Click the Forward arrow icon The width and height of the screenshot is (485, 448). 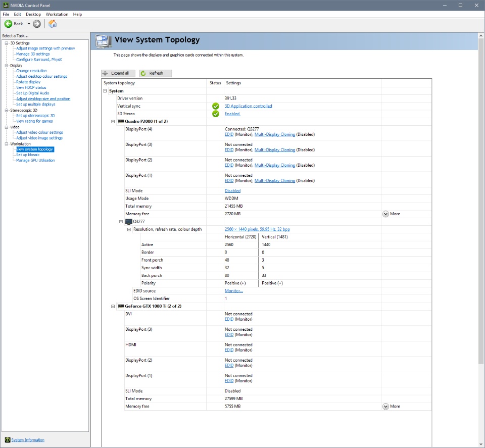coord(37,24)
